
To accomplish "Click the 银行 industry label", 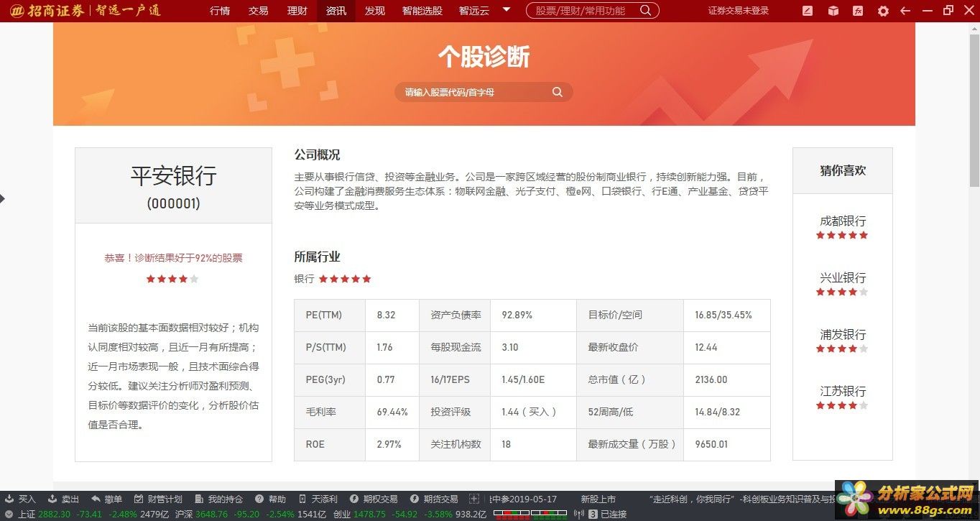I will coord(304,279).
